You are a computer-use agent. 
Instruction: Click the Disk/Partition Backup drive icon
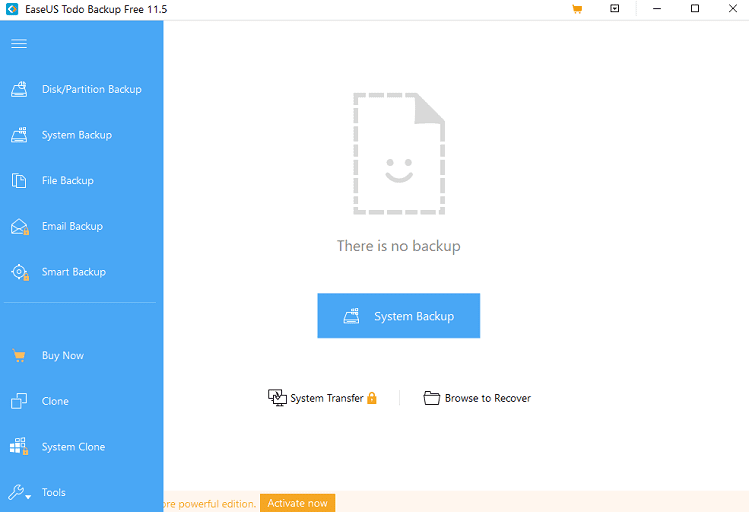pos(19,89)
